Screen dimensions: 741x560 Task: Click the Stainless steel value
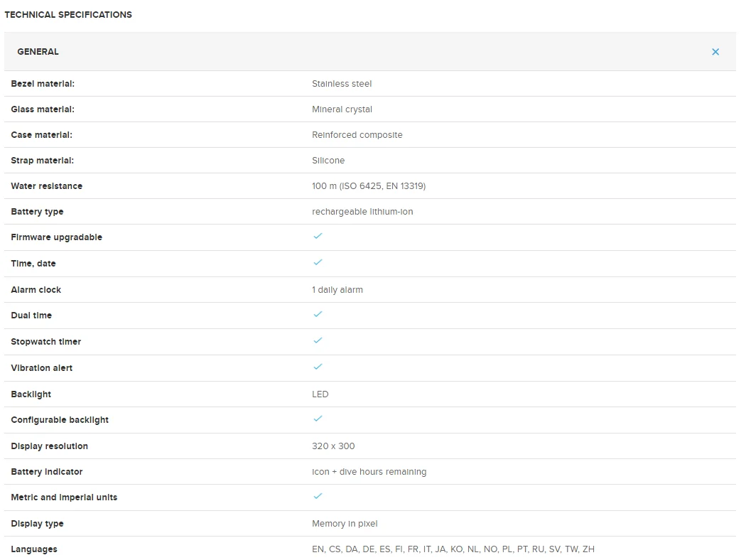(342, 84)
